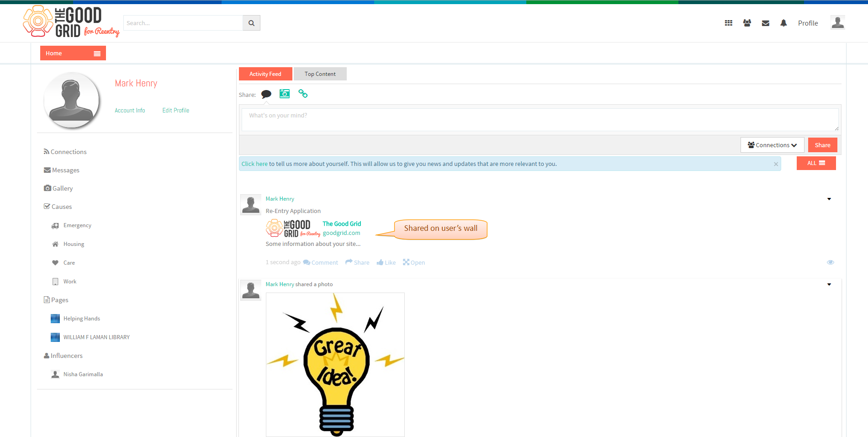Switch to the Top Content tab
Image resolution: width=868 pixels, height=437 pixels.
pos(320,74)
